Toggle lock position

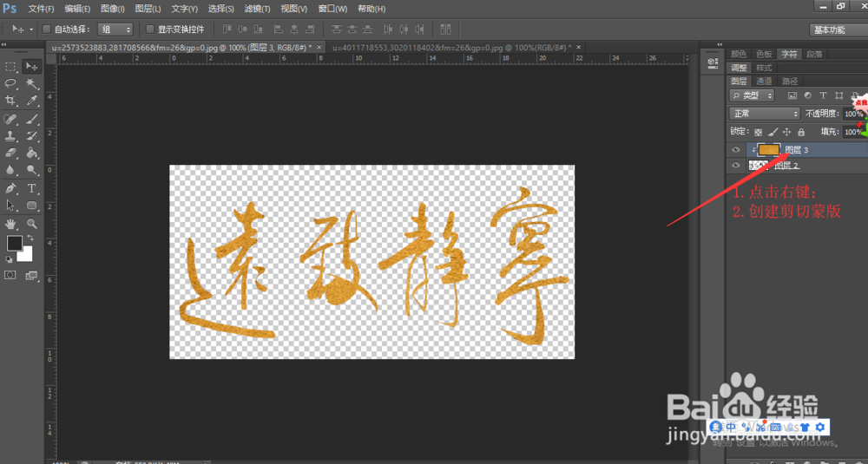(787, 132)
